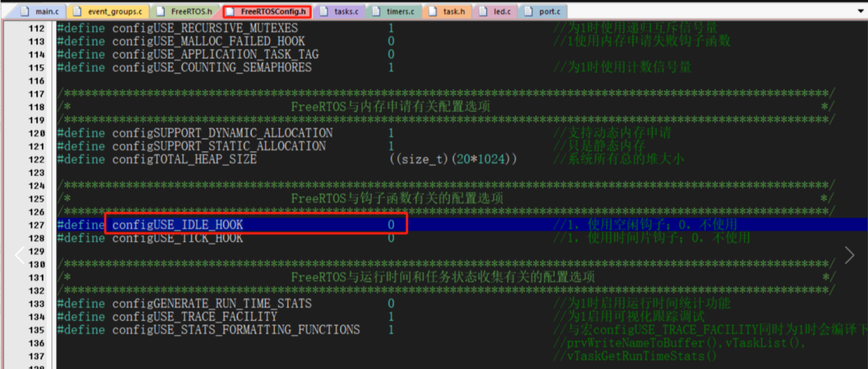The height and width of the screenshot is (369, 868).
Task: Switch to the led.c tab
Action: click(497, 11)
